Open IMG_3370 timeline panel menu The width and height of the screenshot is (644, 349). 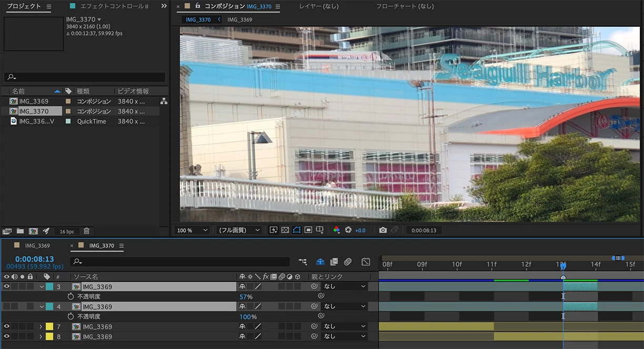(121, 245)
